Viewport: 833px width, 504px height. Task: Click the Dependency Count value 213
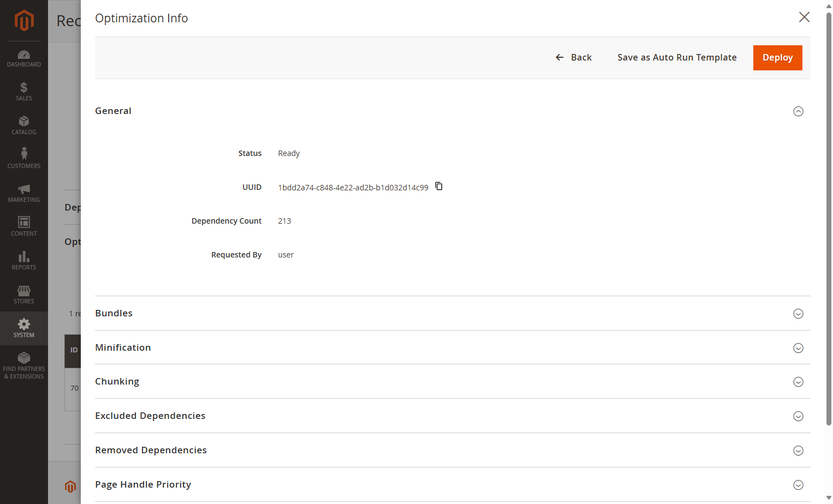(284, 221)
